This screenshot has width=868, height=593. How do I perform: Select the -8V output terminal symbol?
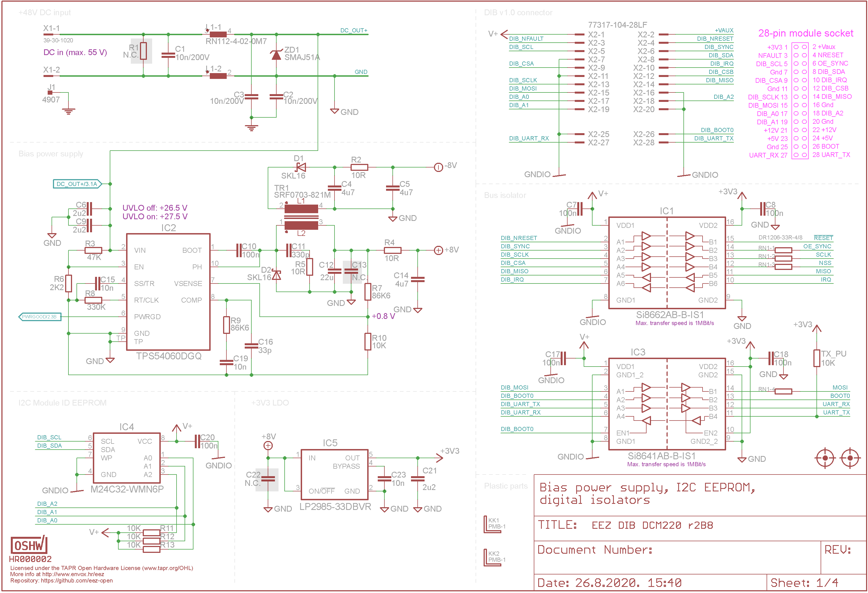[438, 167]
